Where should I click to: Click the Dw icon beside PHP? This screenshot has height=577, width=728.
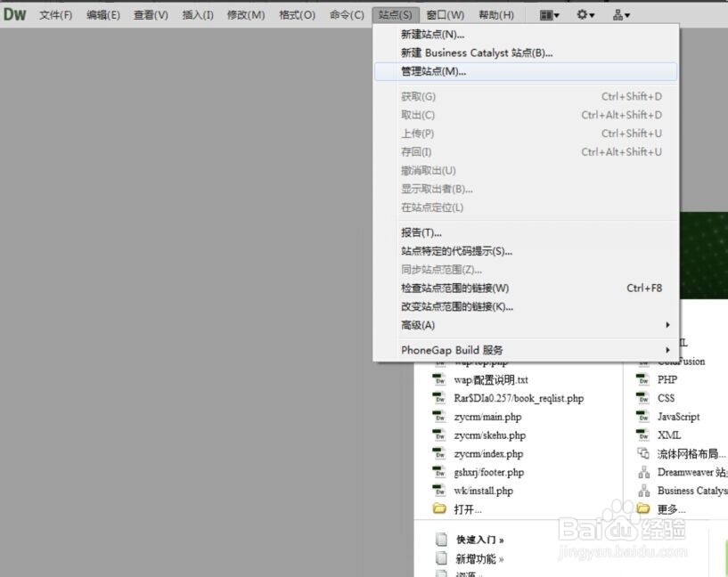pos(643,379)
